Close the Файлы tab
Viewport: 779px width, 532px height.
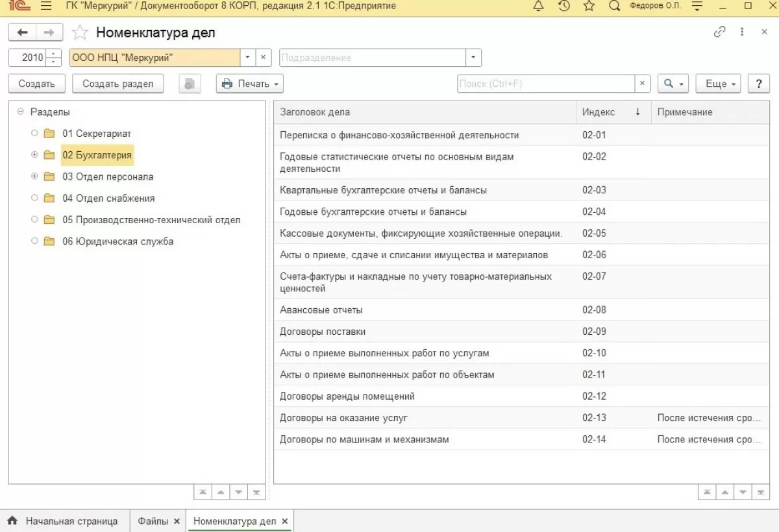(x=177, y=521)
